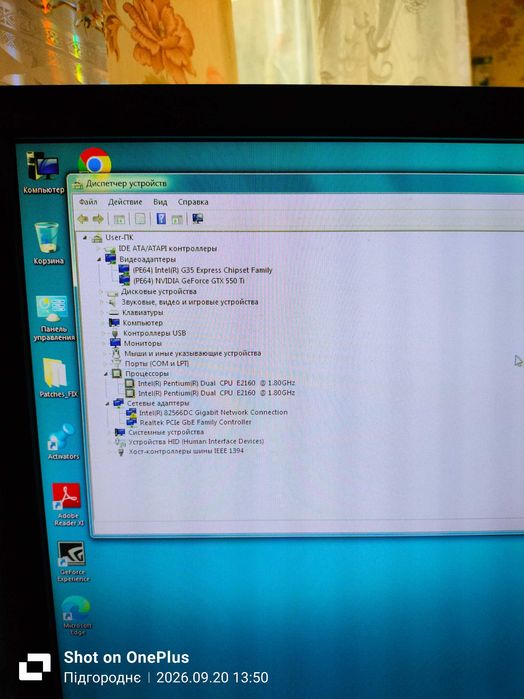Collapse the Процессоры category arrow
The width and height of the screenshot is (524, 699).
(106, 374)
